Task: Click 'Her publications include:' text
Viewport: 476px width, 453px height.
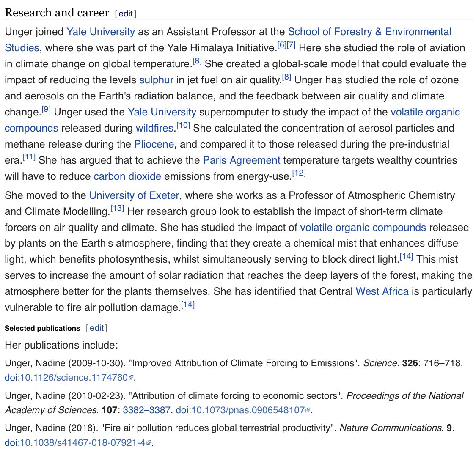Action: pos(61,345)
